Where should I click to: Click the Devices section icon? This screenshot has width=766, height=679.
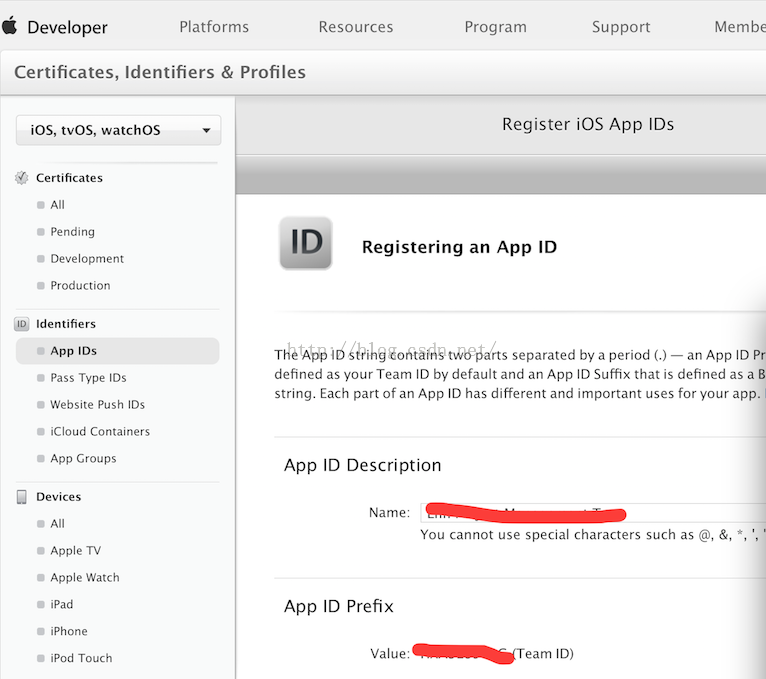pos(22,497)
